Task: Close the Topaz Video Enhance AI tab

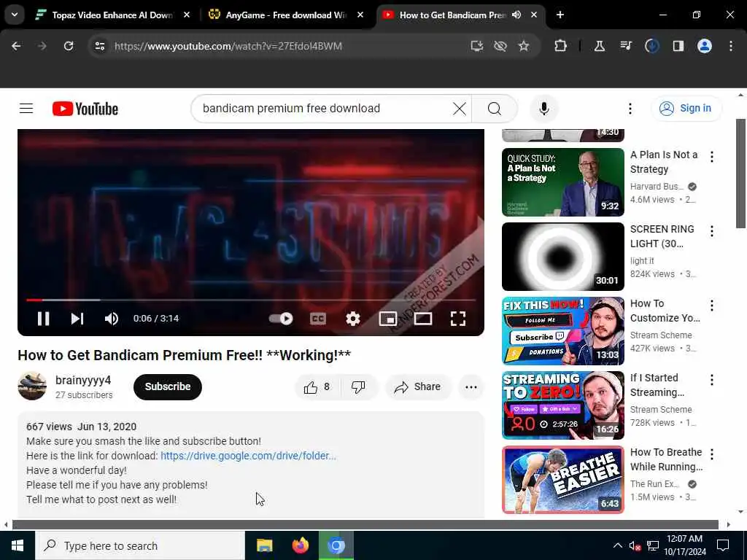Action: click(x=187, y=15)
